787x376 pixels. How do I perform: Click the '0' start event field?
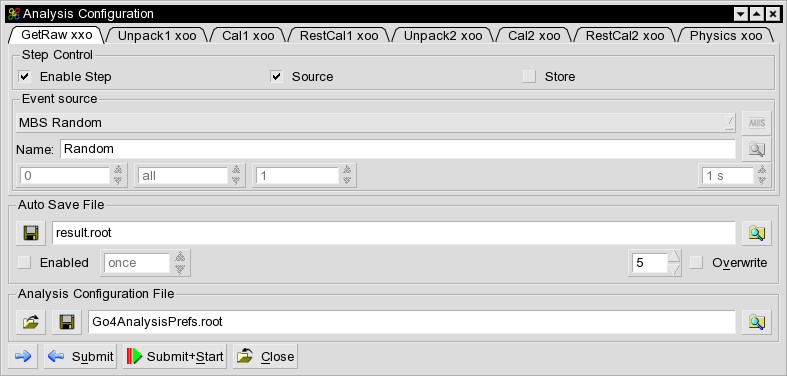[x=65, y=175]
